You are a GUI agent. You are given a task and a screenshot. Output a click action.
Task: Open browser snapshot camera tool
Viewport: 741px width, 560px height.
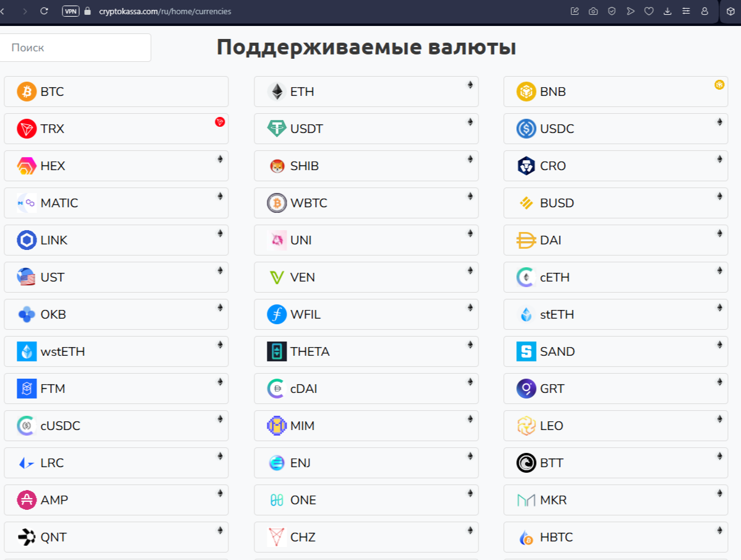click(593, 11)
